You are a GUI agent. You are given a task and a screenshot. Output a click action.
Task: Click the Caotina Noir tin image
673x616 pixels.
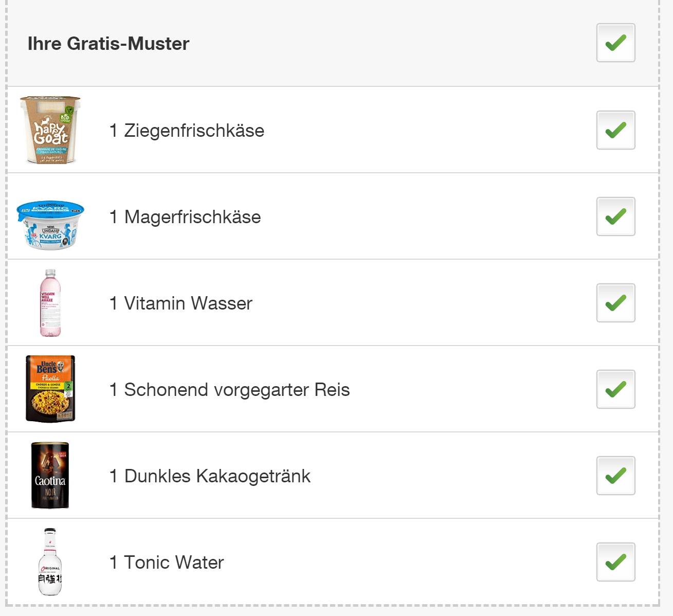point(50,476)
